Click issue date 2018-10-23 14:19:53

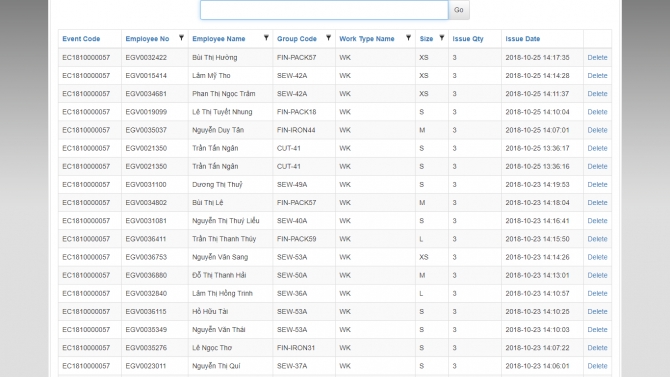tap(538, 185)
